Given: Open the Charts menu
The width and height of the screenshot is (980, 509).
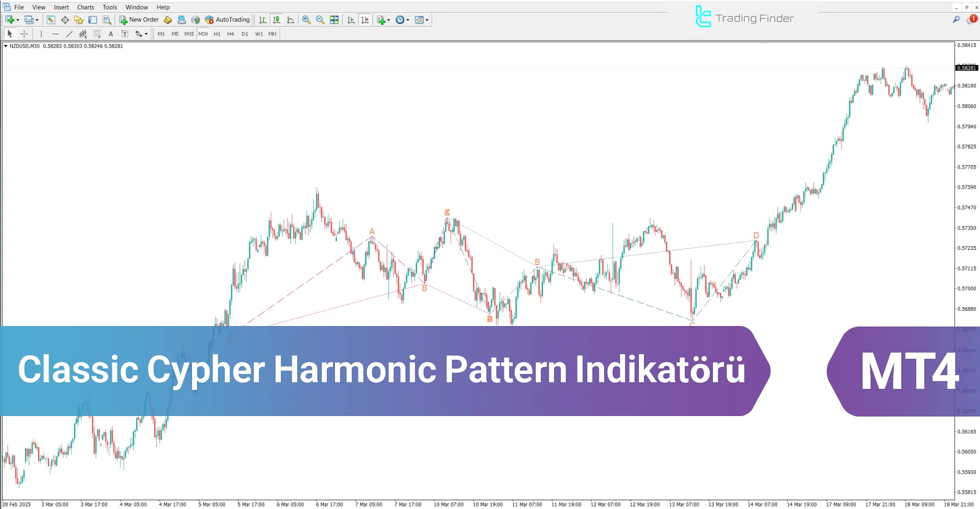Looking at the screenshot, I should tap(85, 7).
